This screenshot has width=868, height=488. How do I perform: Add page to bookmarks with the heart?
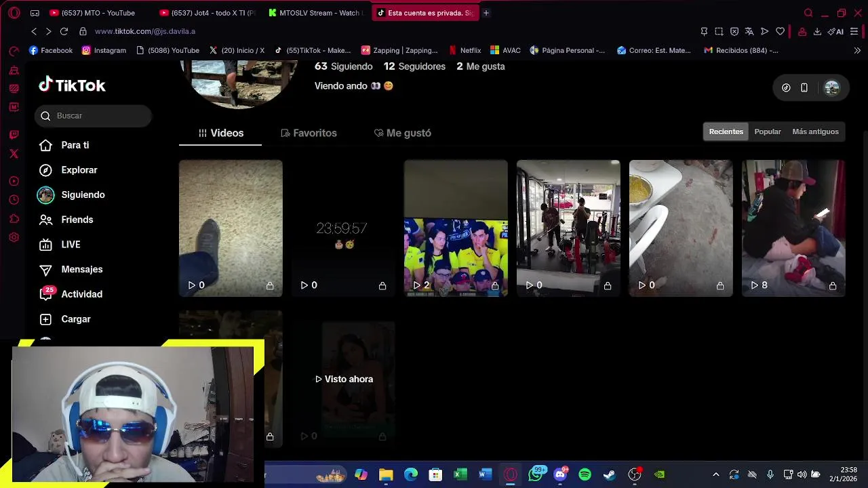780,31
